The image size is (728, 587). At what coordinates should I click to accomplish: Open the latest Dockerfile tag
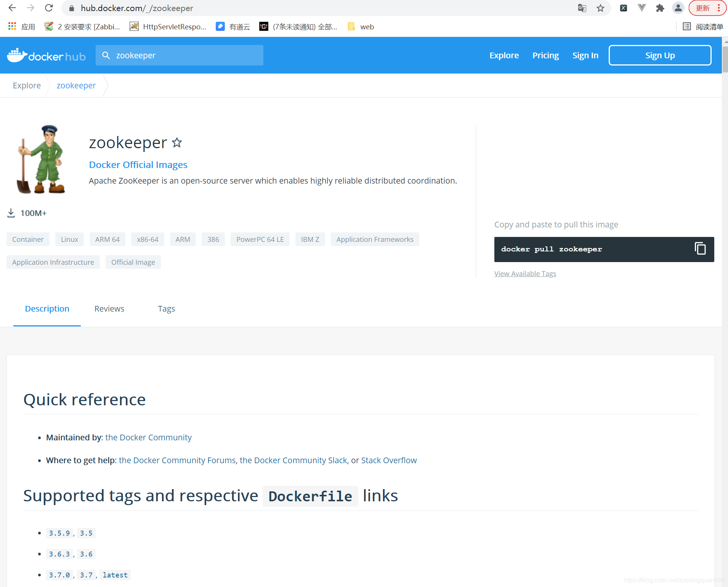click(x=115, y=575)
